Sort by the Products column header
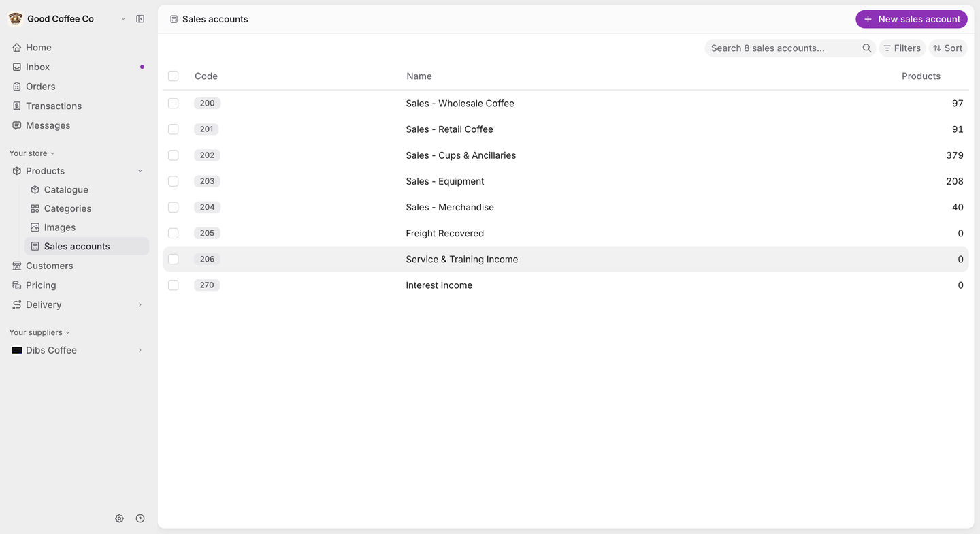Image resolution: width=980 pixels, height=534 pixels. pyautogui.click(x=921, y=76)
